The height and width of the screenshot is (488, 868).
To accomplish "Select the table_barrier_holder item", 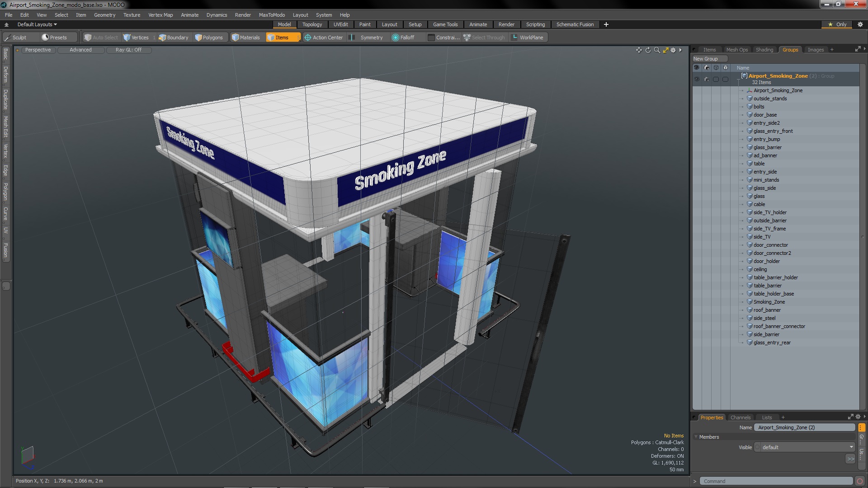I will click(776, 277).
